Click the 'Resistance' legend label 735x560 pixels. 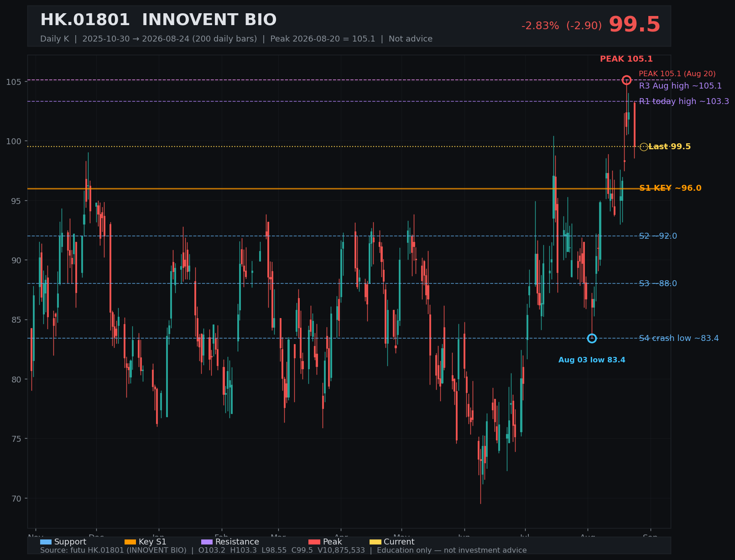tap(237, 542)
